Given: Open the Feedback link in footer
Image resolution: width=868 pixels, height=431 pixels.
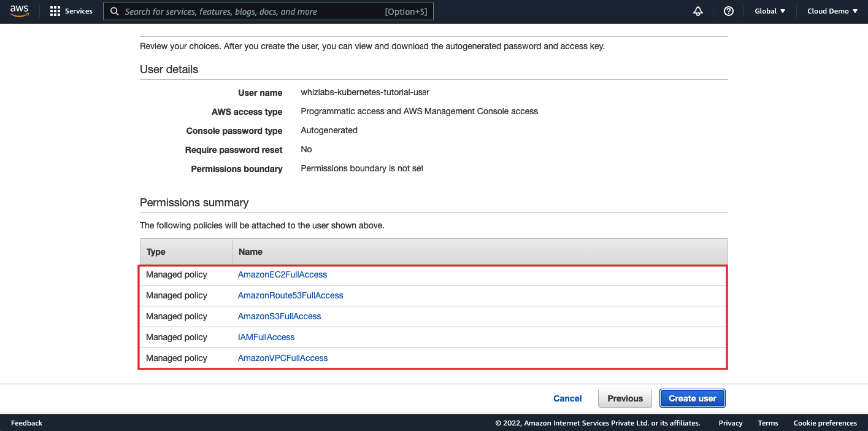Looking at the screenshot, I should 27,423.
